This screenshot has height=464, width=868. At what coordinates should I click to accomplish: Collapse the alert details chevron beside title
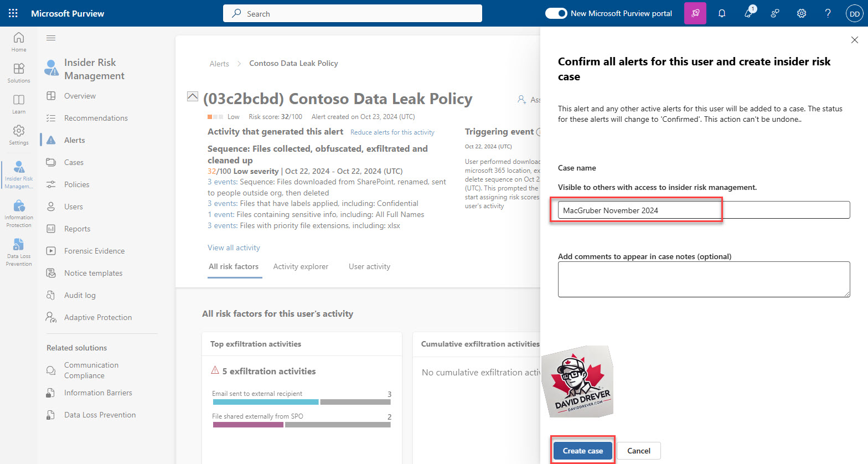192,96
